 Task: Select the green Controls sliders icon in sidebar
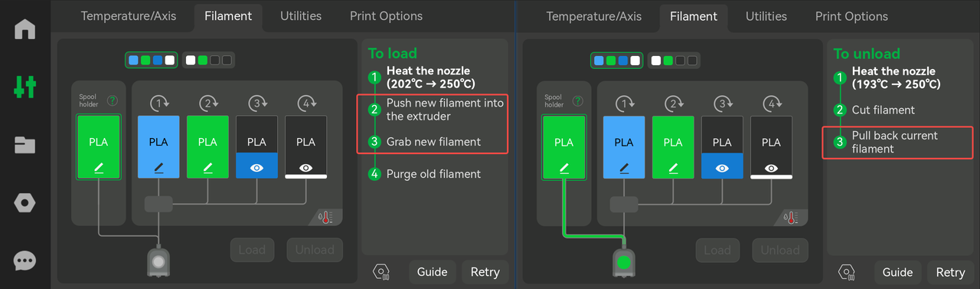25,87
